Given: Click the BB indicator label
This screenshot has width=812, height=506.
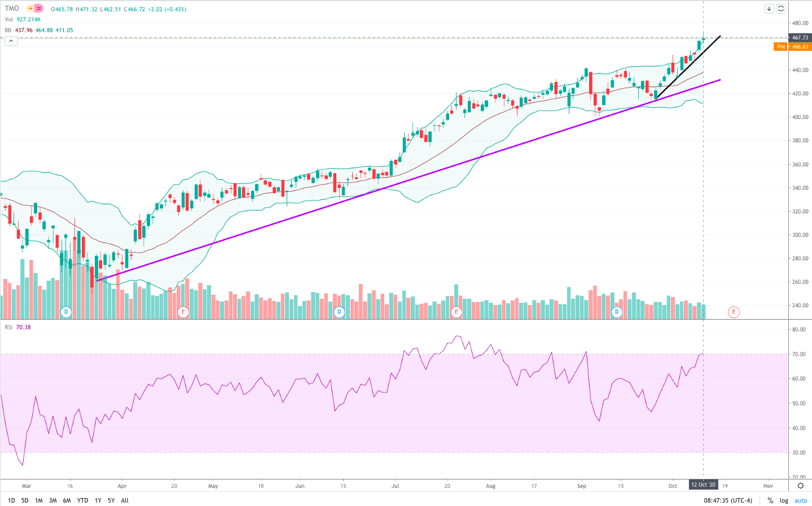Looking at the screenshot, I should pos(8,30).
